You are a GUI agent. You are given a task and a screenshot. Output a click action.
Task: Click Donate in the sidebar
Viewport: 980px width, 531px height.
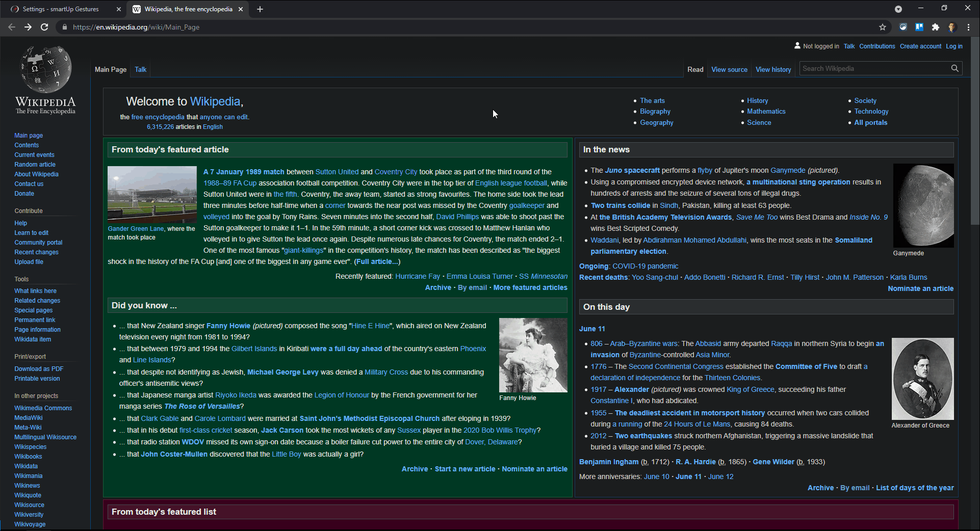pos(24,194)
